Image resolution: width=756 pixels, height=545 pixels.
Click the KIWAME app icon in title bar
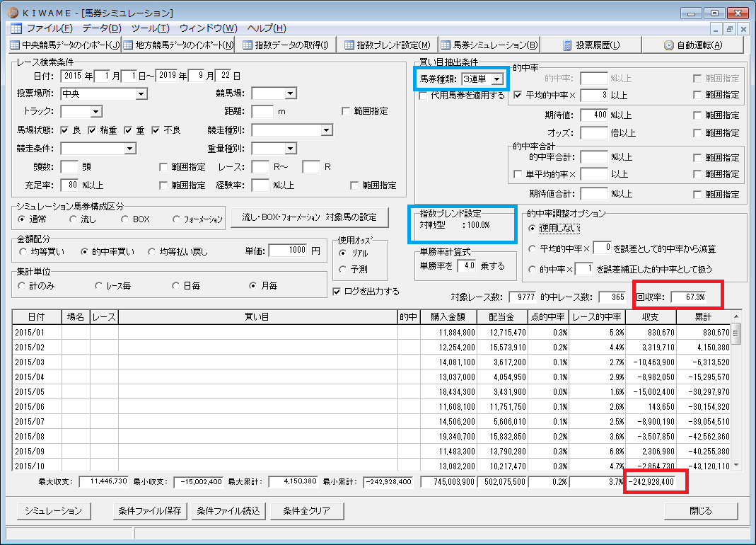tap(13, 13)
